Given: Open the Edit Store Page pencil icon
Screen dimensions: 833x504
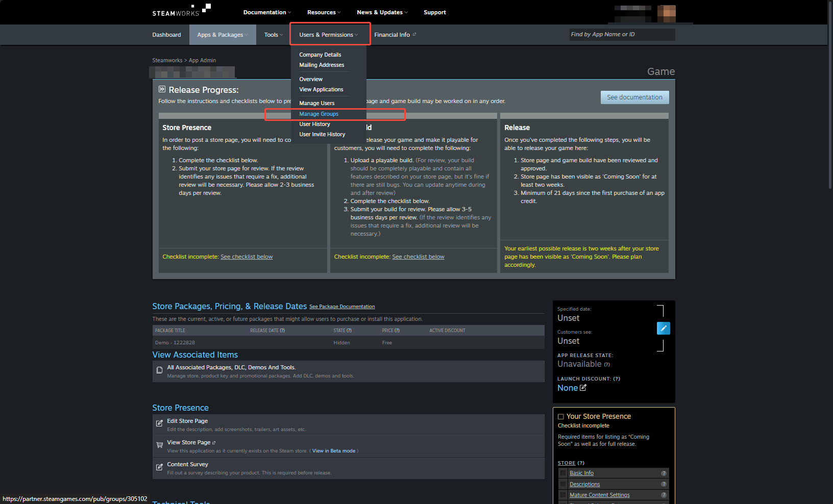Looking at the screenshot, I should pyautogui.click(x=160, y=423).
